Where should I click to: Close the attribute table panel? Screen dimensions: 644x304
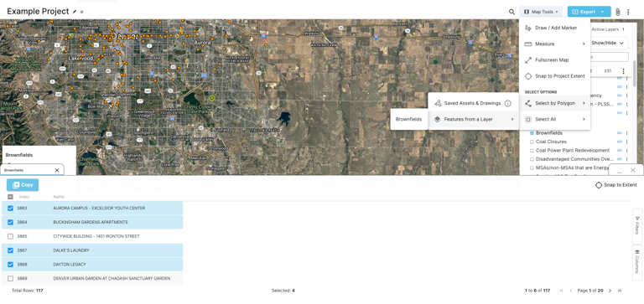[632, 170]
